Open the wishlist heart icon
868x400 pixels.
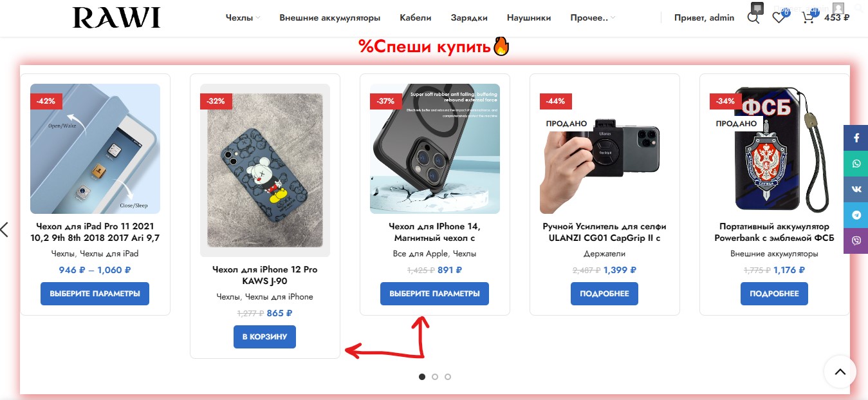(x=779, y=18)
